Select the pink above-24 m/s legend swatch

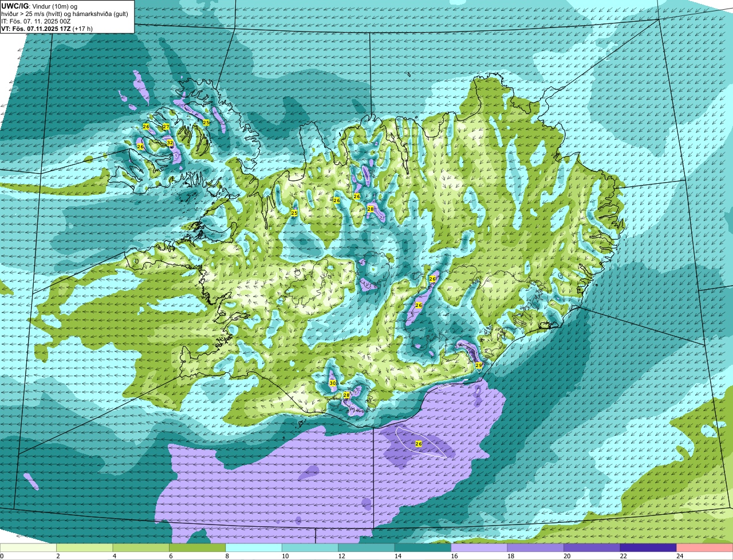[x=705, y=547]
